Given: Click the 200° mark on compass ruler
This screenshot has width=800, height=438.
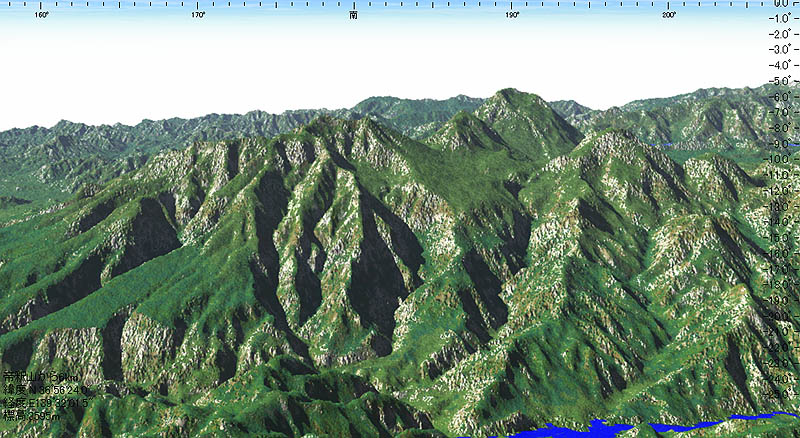Looking at the screenshot, I should [x=669, y=15].
